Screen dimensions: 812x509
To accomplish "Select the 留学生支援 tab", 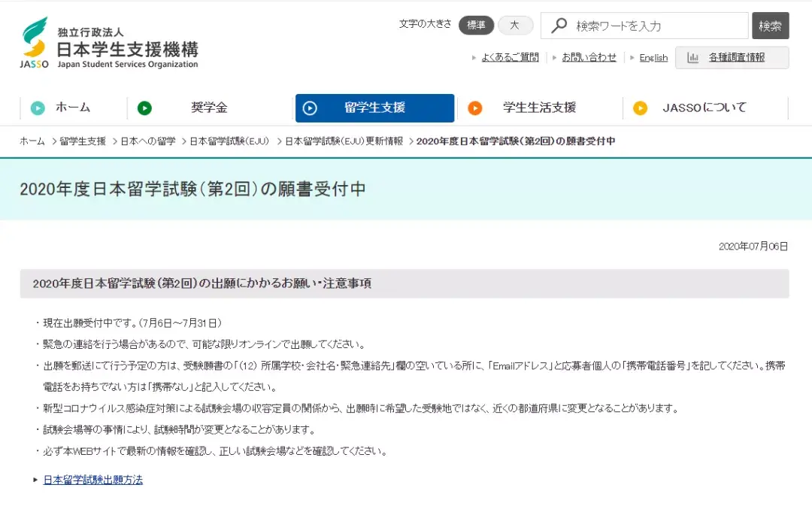I will [374, 108].
